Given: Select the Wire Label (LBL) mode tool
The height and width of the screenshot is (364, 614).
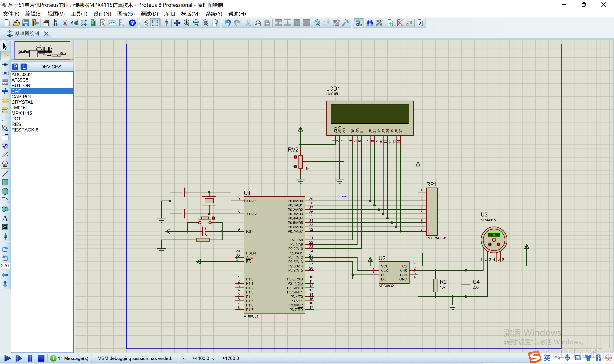Looking at the screenshot, I should (x=5, y=73).
